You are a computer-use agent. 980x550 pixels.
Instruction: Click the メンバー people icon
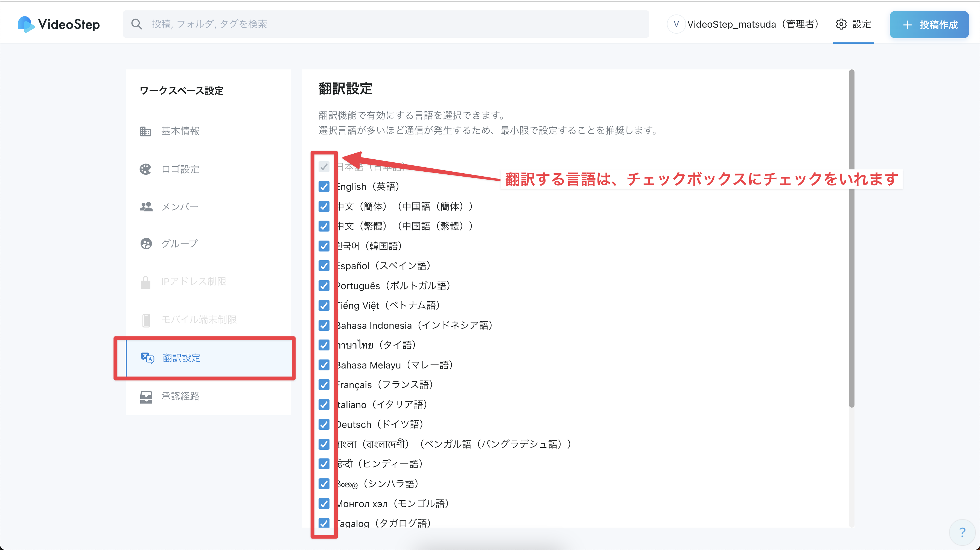tap(146, 207)
